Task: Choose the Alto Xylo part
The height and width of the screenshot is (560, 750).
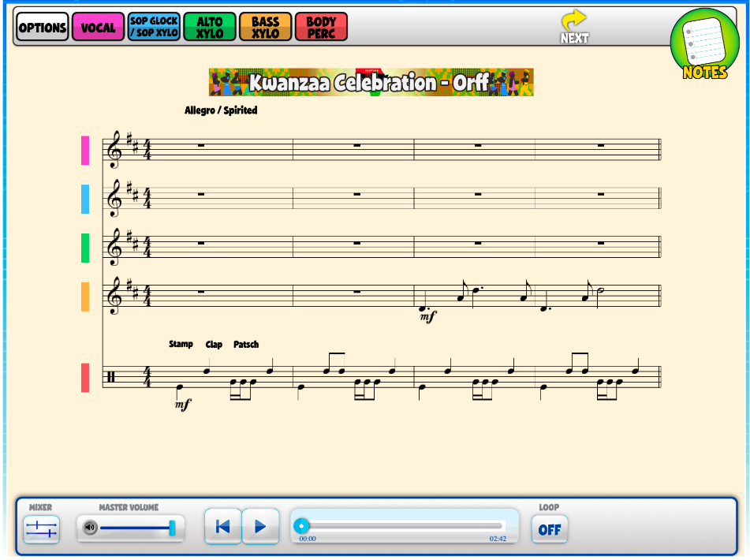Action: (x=210, y=28)
